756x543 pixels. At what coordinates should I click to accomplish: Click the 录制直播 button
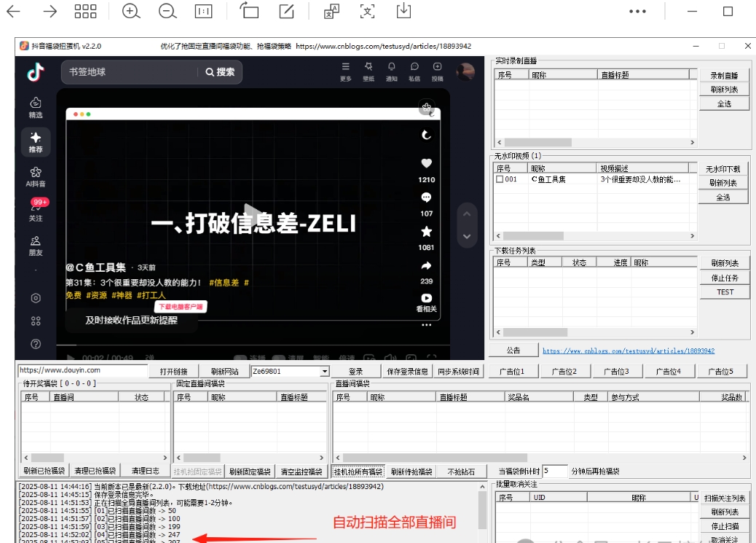[724, 75]
